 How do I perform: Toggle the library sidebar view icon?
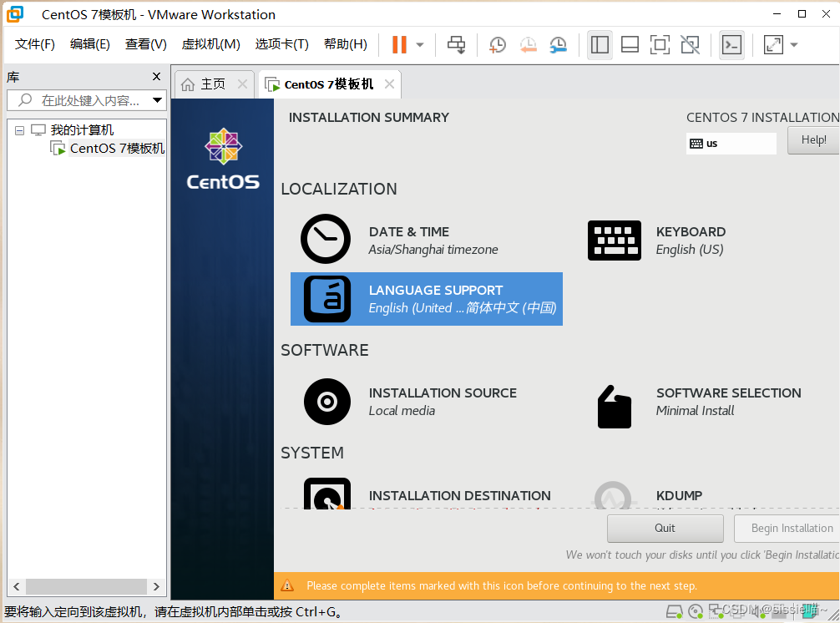pyautogui.click(x=600, y=44)
